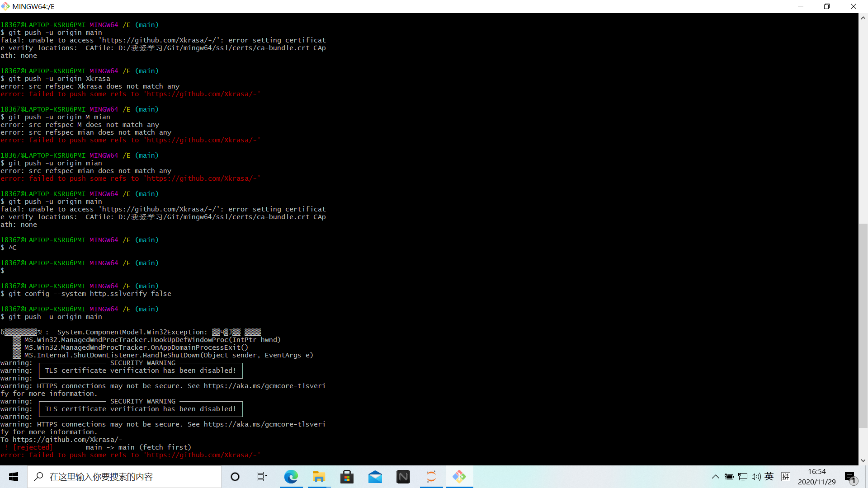Open Microsoft Edge from the taskbar
This screenshot has width=868, height=488.
[292, 477]
